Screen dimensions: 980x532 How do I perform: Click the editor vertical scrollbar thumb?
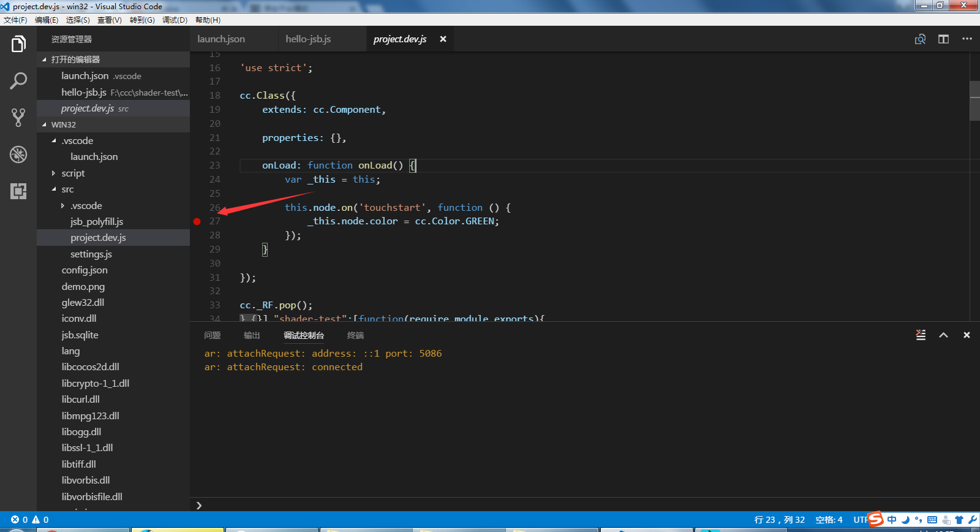point(975,100)
